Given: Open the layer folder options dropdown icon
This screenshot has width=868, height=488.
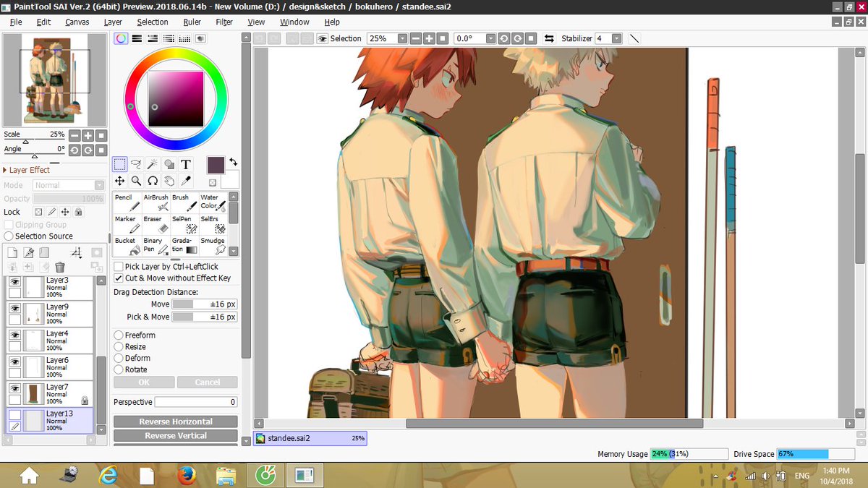Looking at the screenshot, I should 76,252.
